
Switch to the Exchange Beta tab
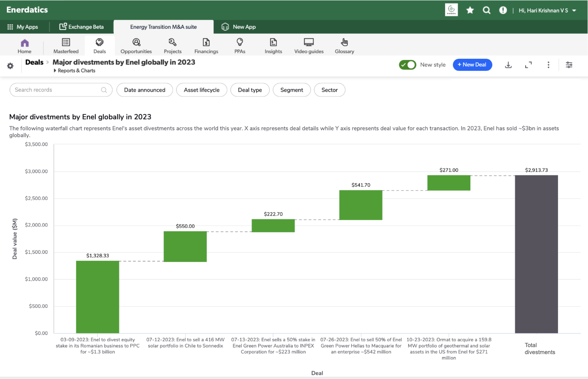[x=81, y=27]
